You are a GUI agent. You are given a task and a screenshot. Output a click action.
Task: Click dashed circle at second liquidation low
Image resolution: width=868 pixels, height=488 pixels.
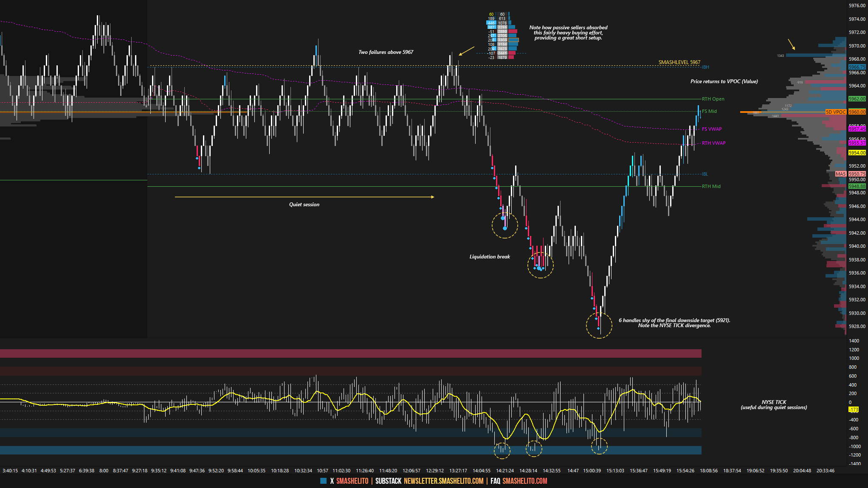coord(540,265)
